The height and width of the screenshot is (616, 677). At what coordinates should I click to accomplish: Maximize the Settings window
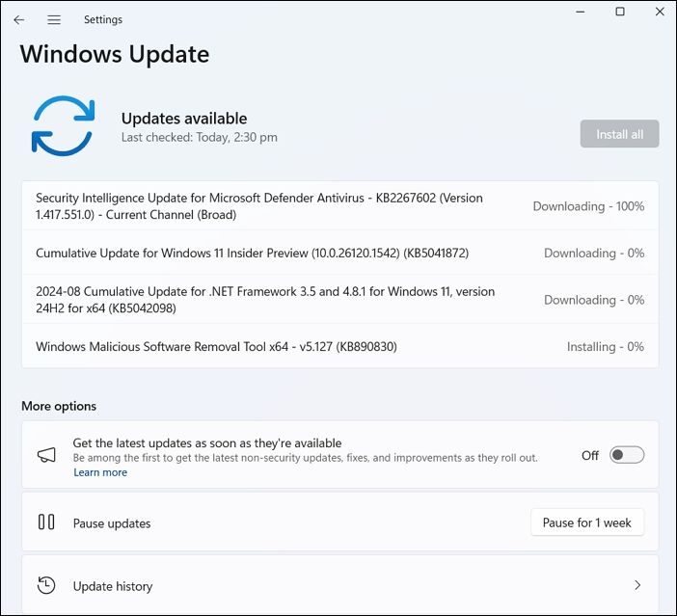(x=620, y=12)
